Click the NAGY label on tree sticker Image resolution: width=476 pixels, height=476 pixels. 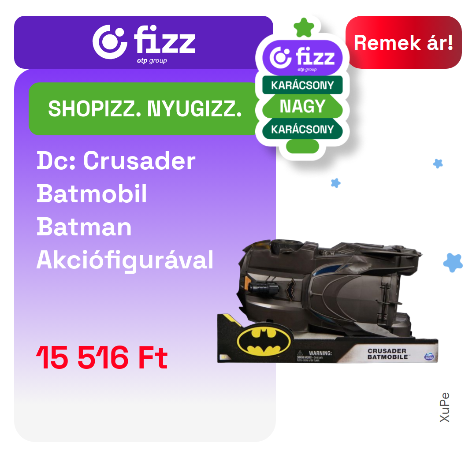point(302,106)
